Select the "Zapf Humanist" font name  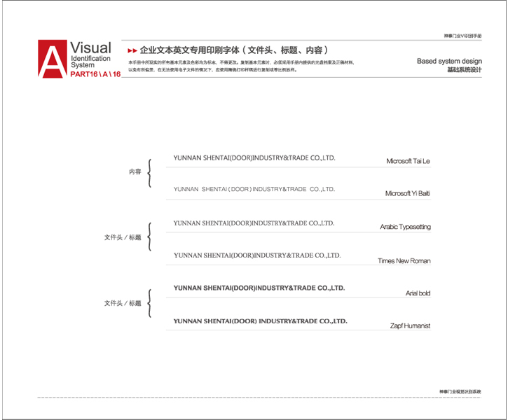coord(410,325)
